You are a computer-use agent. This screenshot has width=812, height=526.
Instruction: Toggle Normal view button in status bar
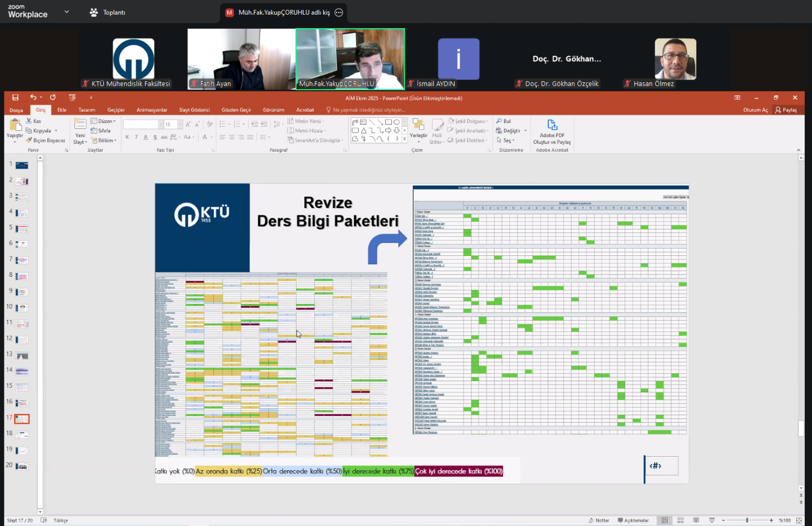point(665,520)
